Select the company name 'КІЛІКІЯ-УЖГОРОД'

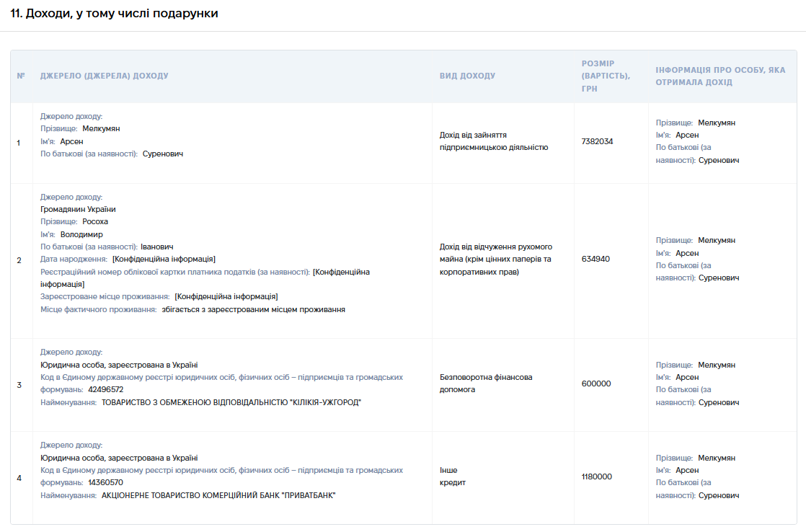[x=325, y=402]
